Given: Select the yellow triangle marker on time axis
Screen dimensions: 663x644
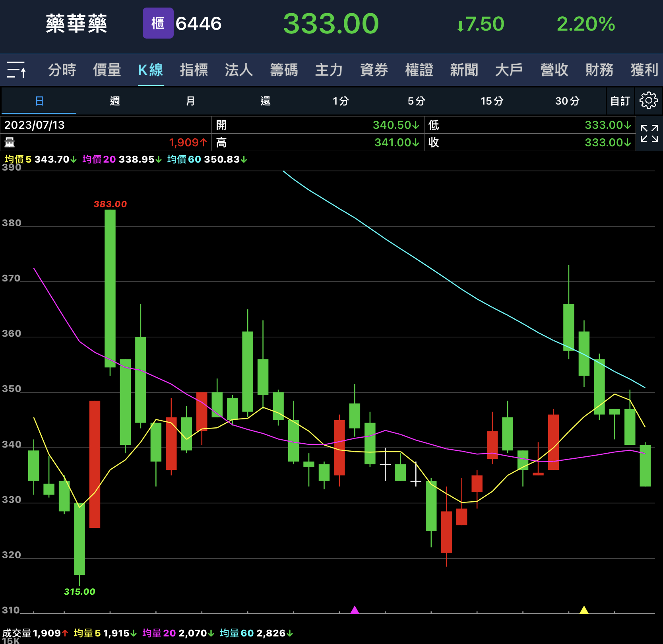Looking at the screenshot, I should [584, 609].
